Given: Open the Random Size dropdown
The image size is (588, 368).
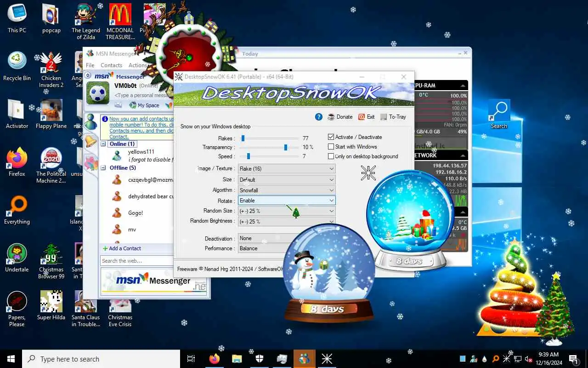Looking at the screenshot, I should (287, 211).
